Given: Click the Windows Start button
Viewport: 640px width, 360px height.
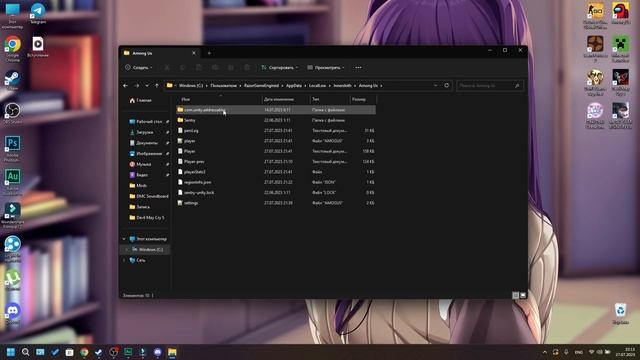Looking at the screenshot, I should point(11,352).
